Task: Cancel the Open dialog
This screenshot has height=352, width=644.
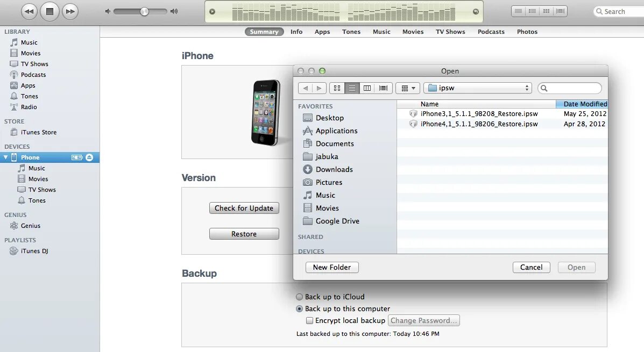Action: [531, 267]
